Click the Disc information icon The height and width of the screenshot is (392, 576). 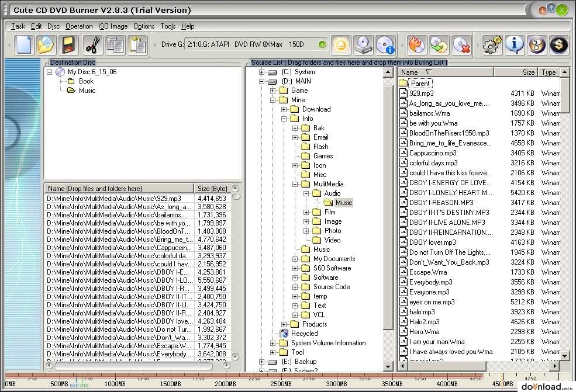(x=385, y=45)
